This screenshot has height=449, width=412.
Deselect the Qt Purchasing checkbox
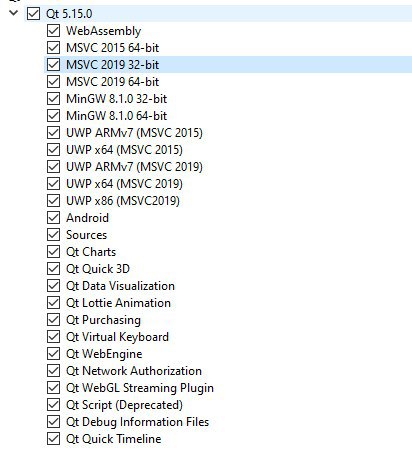pos(53,320)
